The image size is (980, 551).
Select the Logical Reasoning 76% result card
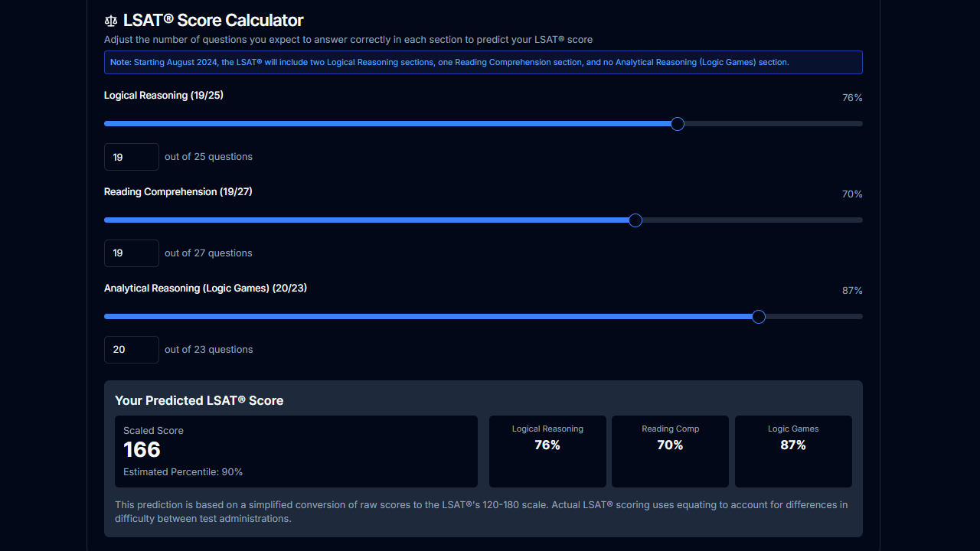tap(547, 452)
